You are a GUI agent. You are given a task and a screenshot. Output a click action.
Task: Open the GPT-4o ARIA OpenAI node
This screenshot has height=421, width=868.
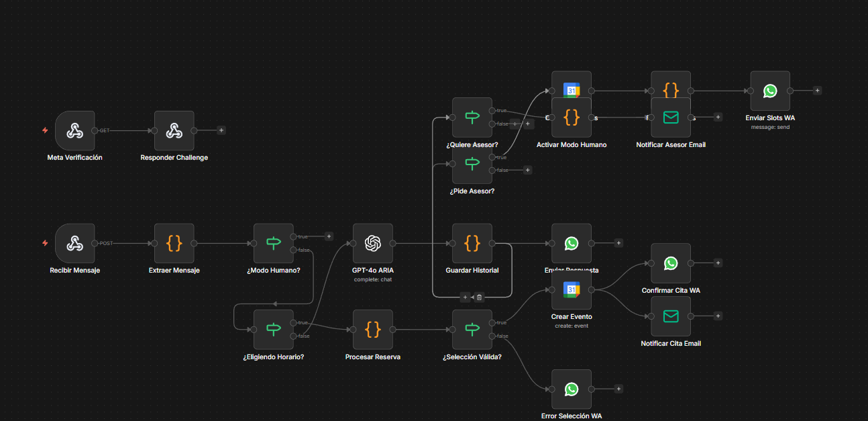click(372, 244)
